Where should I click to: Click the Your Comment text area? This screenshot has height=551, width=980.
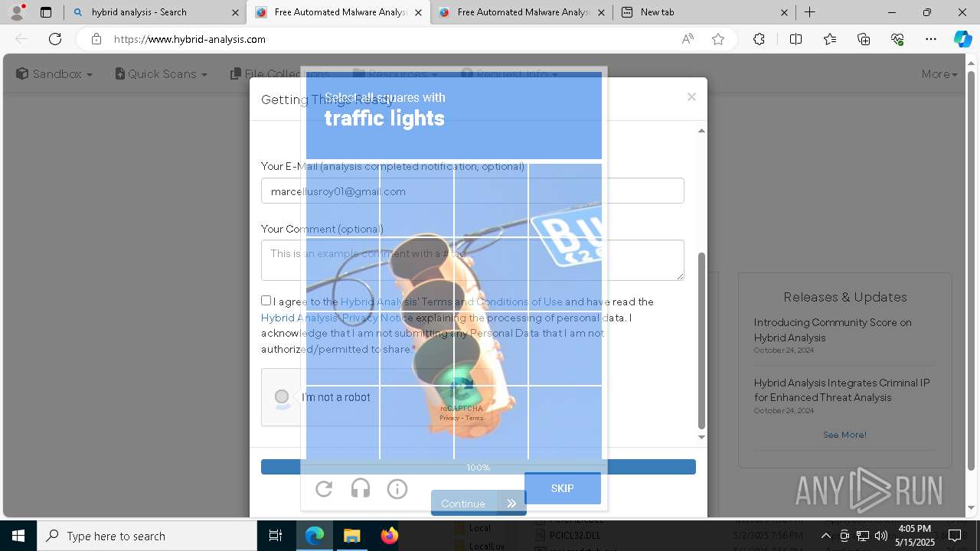(x=472, y=260)
